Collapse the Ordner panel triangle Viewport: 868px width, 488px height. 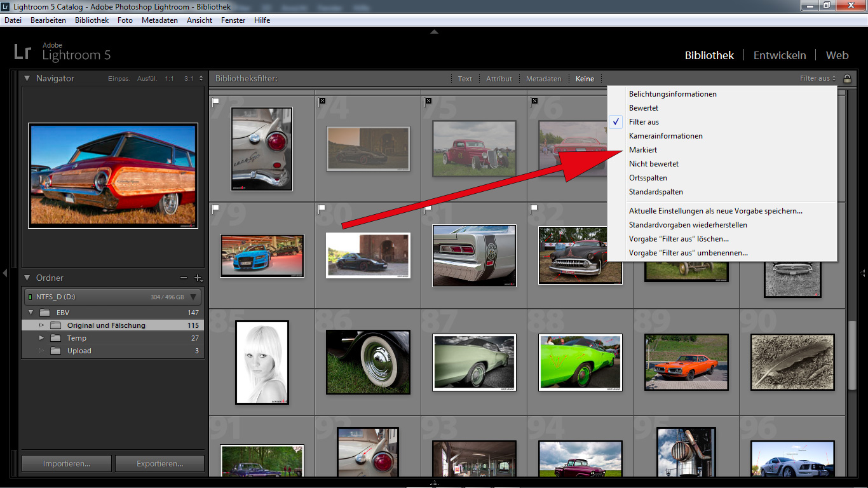[27, 278]
